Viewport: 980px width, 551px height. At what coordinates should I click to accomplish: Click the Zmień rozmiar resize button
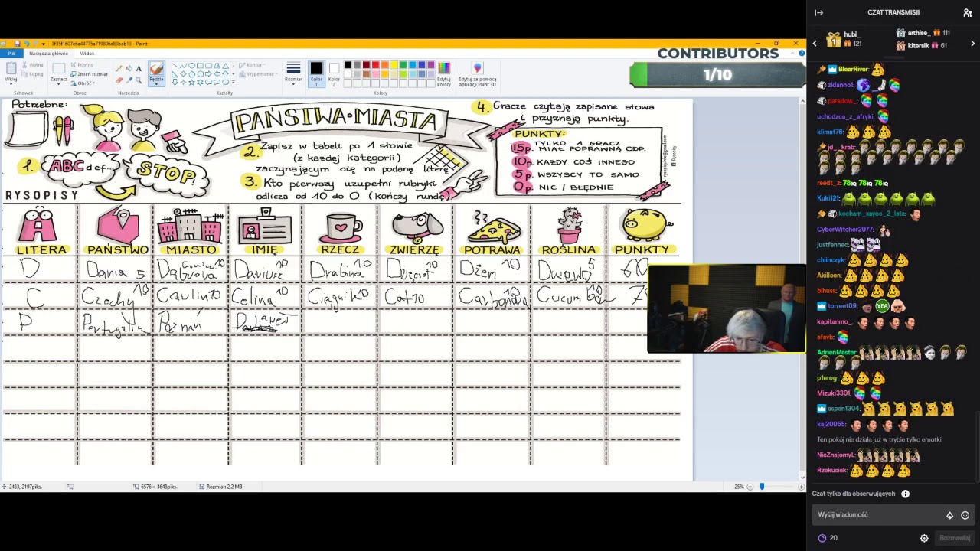pyautogui.click(x=89, y=74)
